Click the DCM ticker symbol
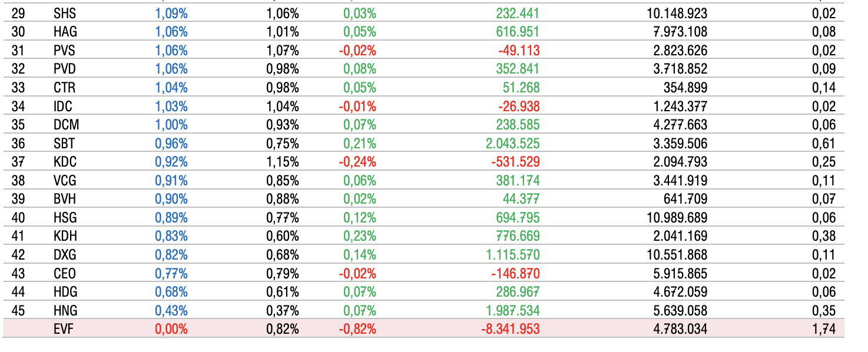This screenshot has width=868, height=352. click(66, 125)
